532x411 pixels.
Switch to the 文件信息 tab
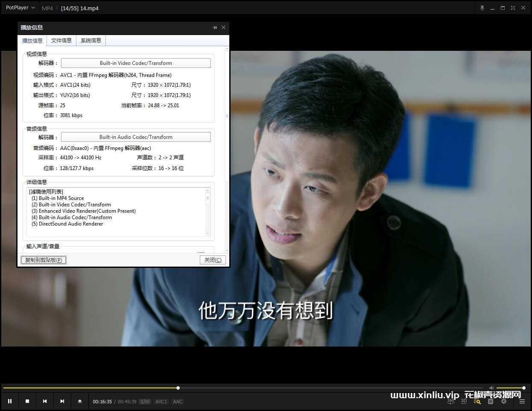[61, 41]
